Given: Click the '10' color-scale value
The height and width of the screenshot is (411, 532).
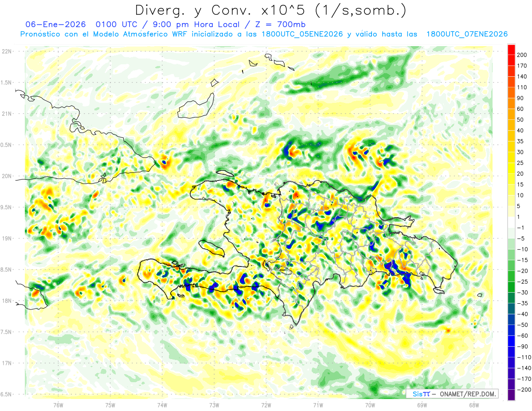Looking at the screenshot, I should point(521,196).
